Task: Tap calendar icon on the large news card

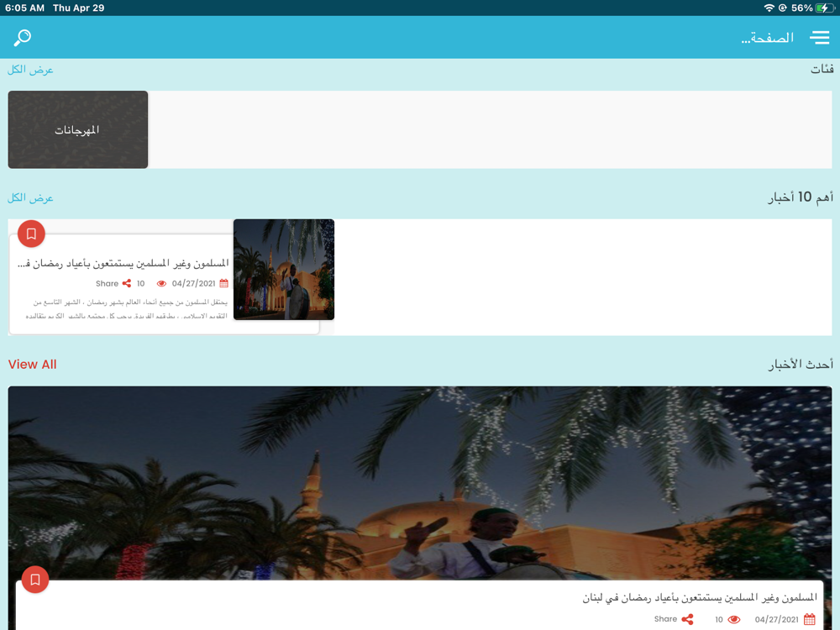Action: (x=810, y=619)
